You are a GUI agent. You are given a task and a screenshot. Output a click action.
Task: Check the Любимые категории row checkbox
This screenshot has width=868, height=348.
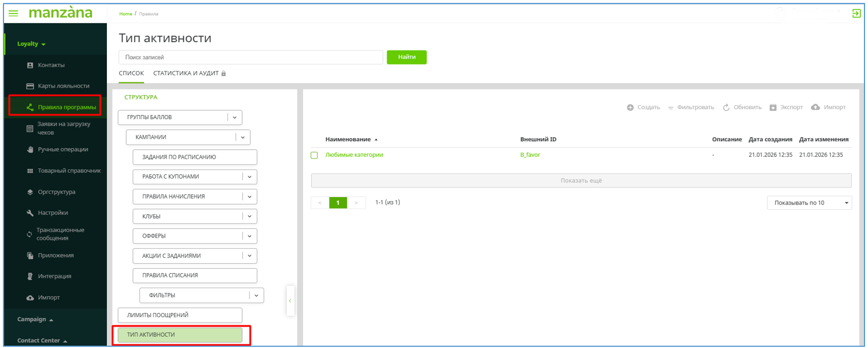coord(314,155)
